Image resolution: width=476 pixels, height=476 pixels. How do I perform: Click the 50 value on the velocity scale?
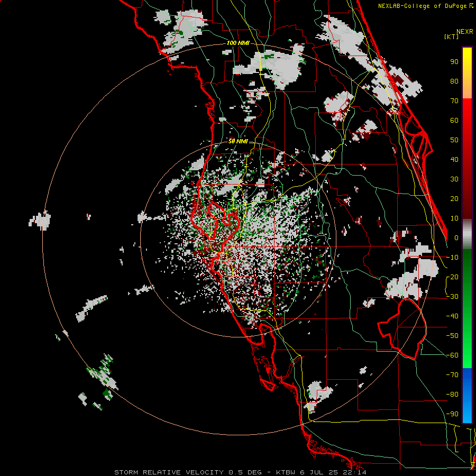tap(454, 140)
